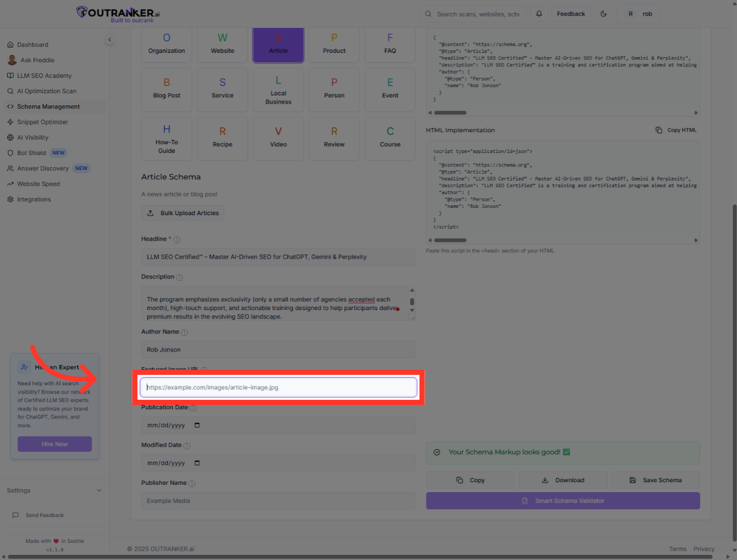
Task: Open the Dashboard sidebar item
Action: point(54,45)
